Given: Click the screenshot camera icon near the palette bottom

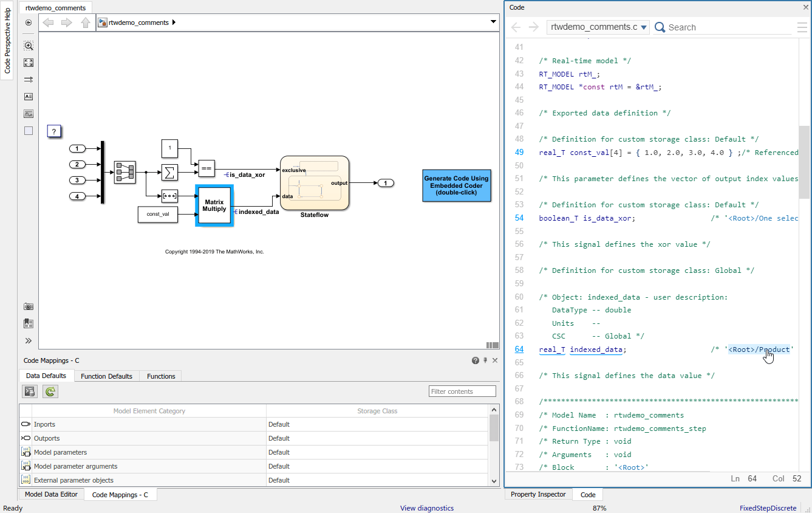Looking at the screenshot, I should click(x=28, y=306).
